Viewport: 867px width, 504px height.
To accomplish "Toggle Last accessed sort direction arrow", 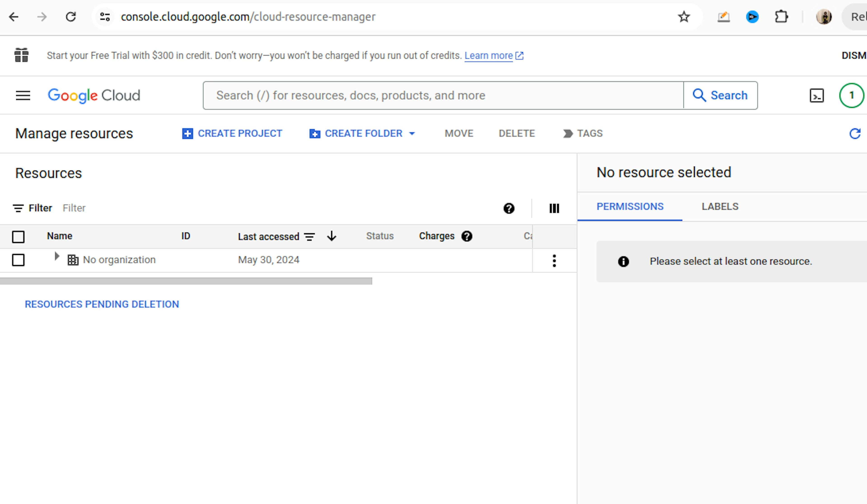I will [332, 236].
